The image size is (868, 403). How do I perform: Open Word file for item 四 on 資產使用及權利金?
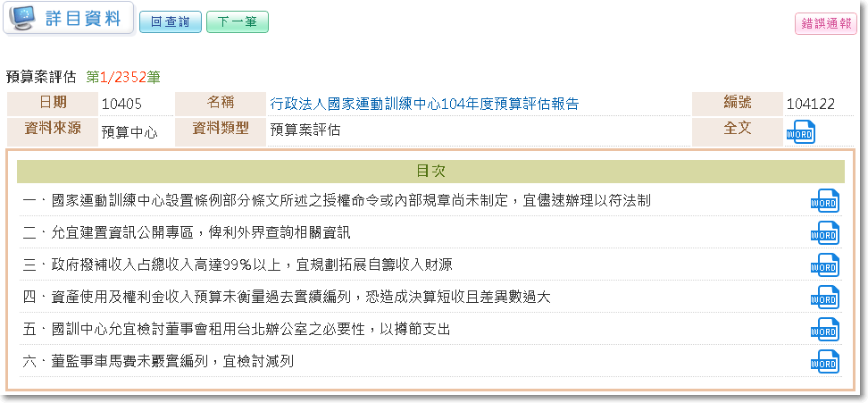pyautogui.click(x=824, y=298)
